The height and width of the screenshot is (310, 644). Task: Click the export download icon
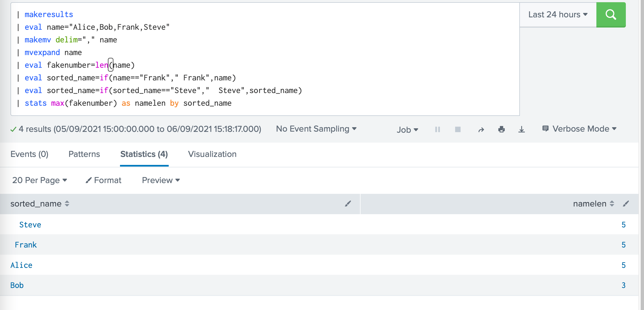pos(522,129)
